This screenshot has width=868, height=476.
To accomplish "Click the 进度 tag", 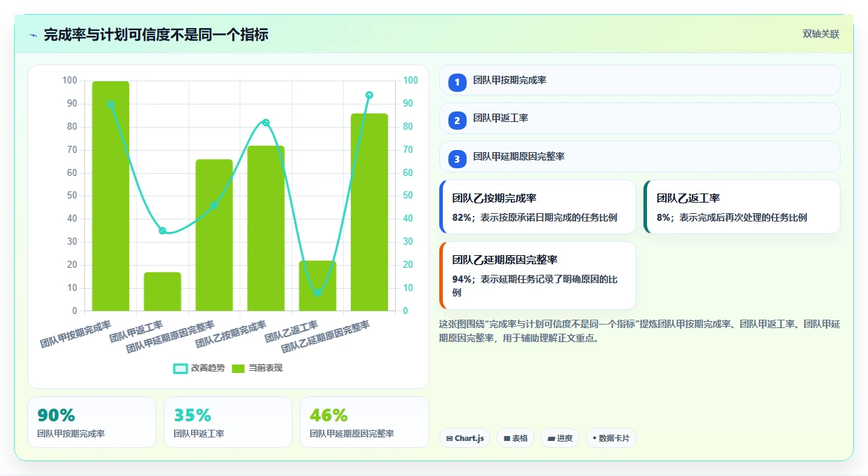I will coord(560,438).
